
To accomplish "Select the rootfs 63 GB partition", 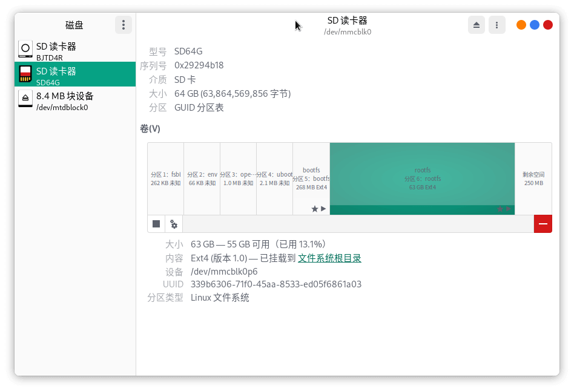I will tap(422, 178).
